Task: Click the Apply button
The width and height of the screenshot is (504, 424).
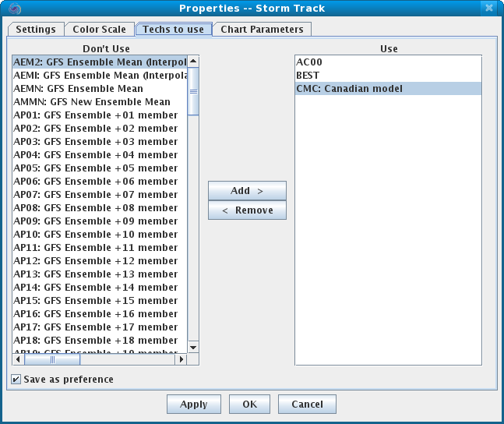Action: tap(193, 405)
